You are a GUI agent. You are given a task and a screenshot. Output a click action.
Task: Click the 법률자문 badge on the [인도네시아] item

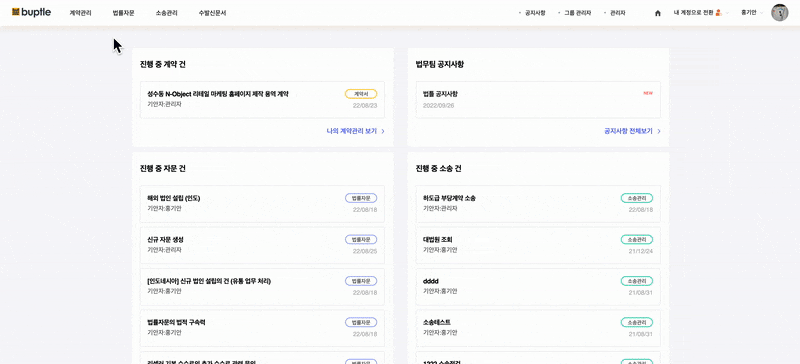click(x=361, y=281)
